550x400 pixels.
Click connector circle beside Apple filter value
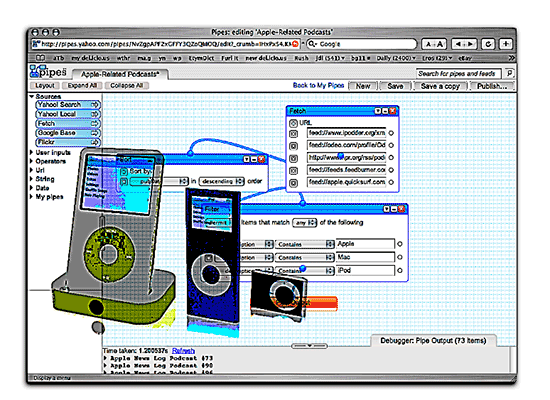(400, 244)
